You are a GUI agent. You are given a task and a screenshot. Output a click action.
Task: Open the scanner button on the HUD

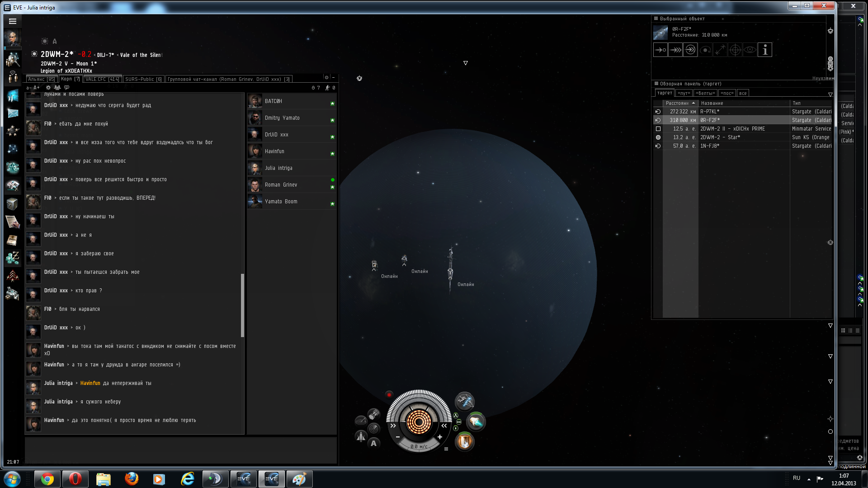click(x=374, y=428)
